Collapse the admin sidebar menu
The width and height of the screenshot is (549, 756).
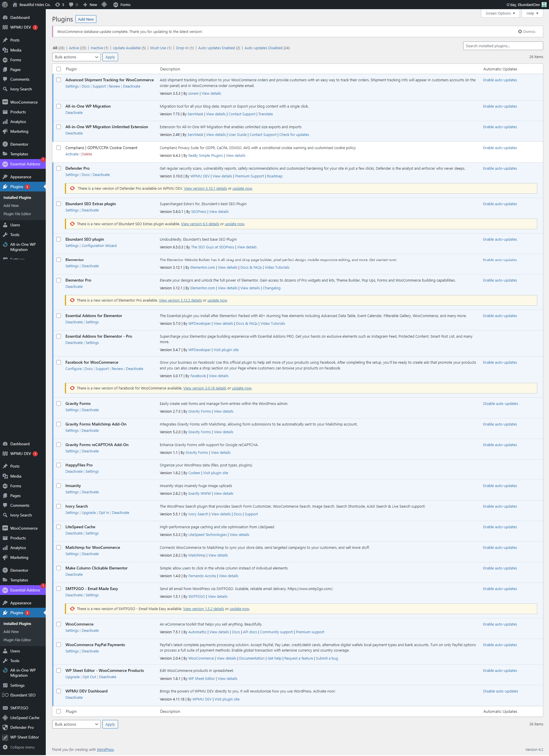[22, 747]
